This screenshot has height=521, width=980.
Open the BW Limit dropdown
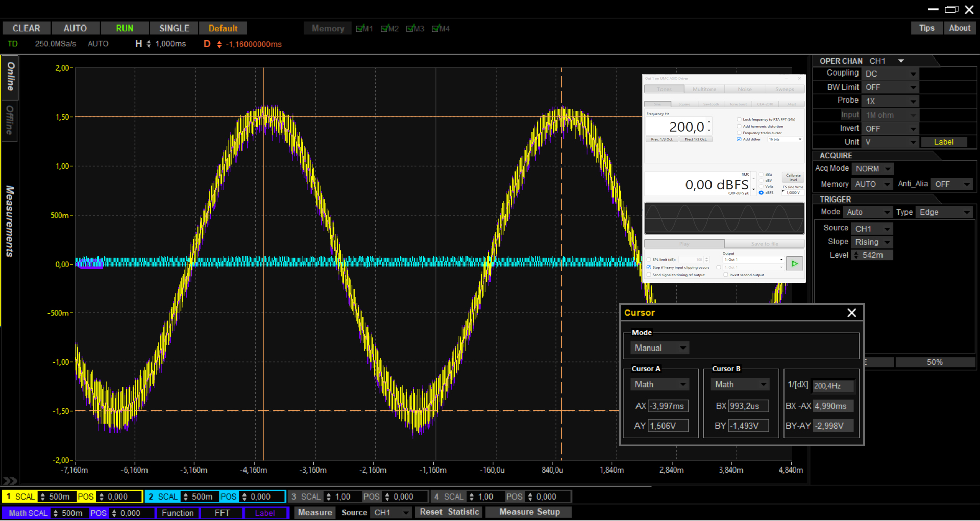click(x=890, y=87)
